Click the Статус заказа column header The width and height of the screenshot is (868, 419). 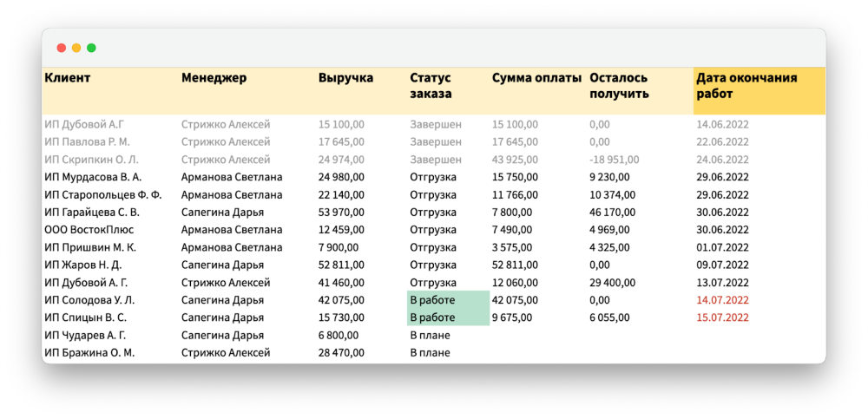[x=431, y=85]
